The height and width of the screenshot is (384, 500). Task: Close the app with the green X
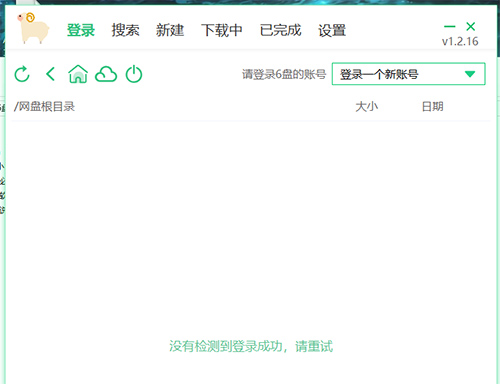(471, 26)
